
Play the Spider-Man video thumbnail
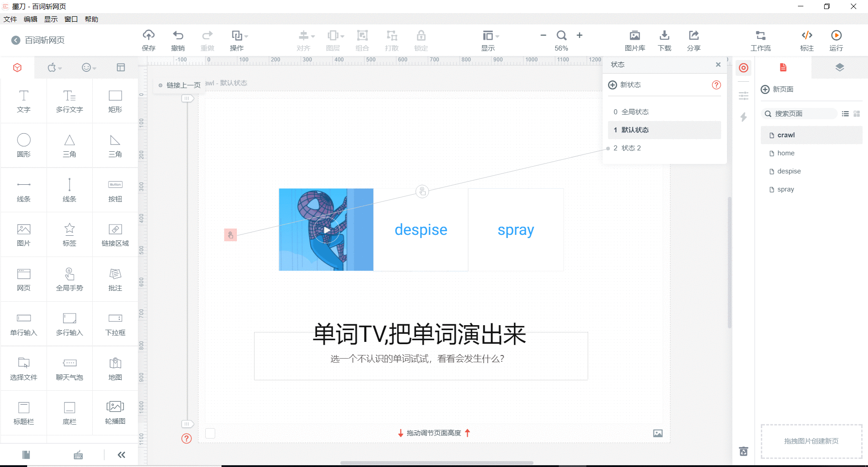(x=326, y=230)
